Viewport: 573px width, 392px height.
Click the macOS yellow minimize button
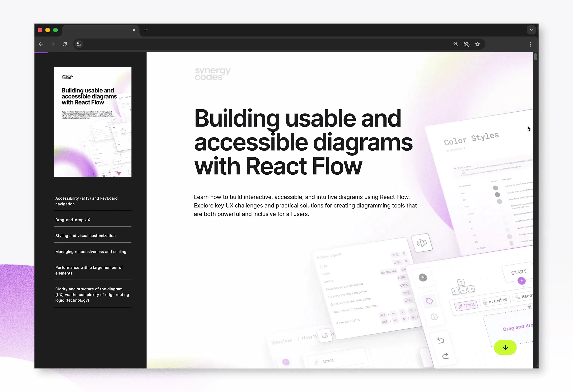tap(48, 30)
